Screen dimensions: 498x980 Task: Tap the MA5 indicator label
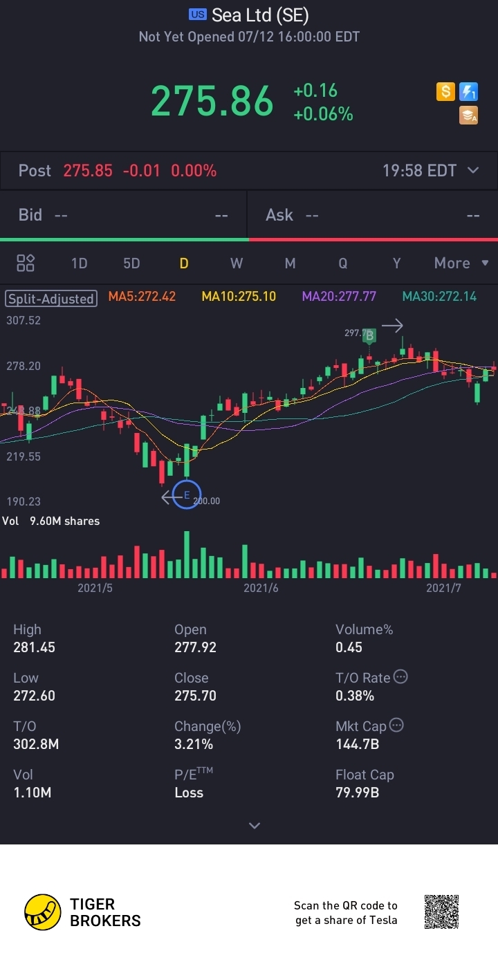point(142,297)
